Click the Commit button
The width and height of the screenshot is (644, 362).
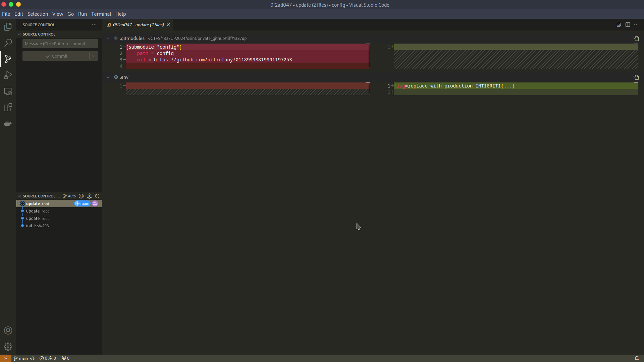point(56,56)
